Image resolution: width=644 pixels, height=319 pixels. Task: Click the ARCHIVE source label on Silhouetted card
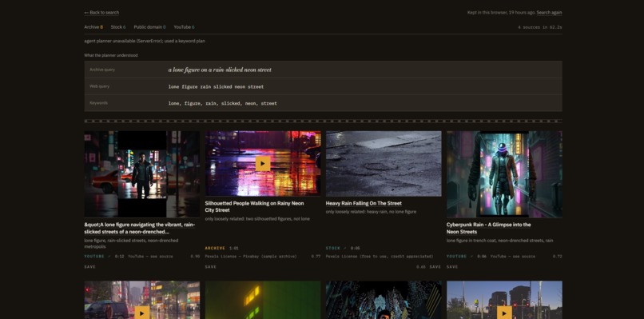coord(215,249)
